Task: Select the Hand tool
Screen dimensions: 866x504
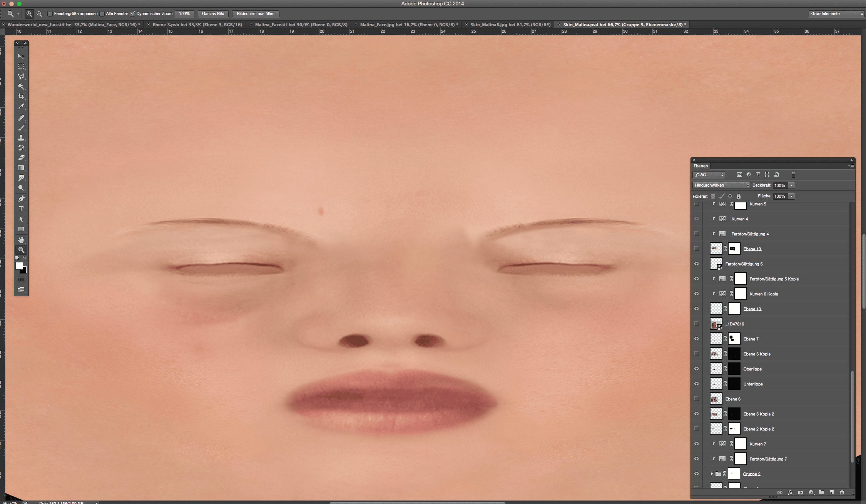Action: click(21, 240)
